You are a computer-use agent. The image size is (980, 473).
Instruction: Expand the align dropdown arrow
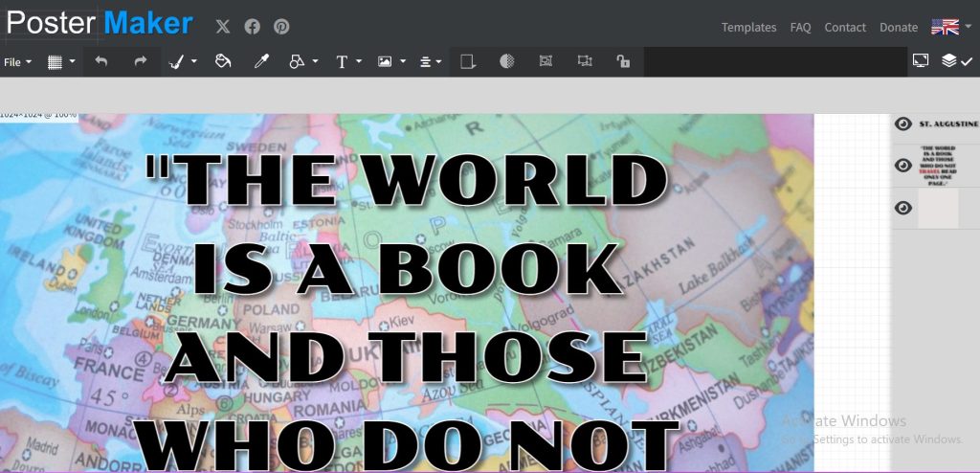[x=438, y=61]
